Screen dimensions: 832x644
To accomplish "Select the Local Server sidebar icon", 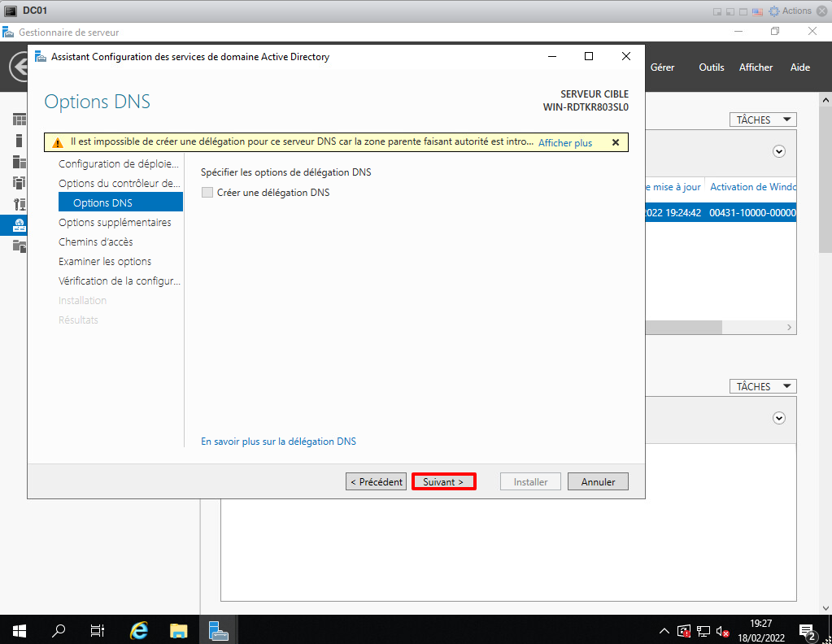I will (x=19, y=141).
